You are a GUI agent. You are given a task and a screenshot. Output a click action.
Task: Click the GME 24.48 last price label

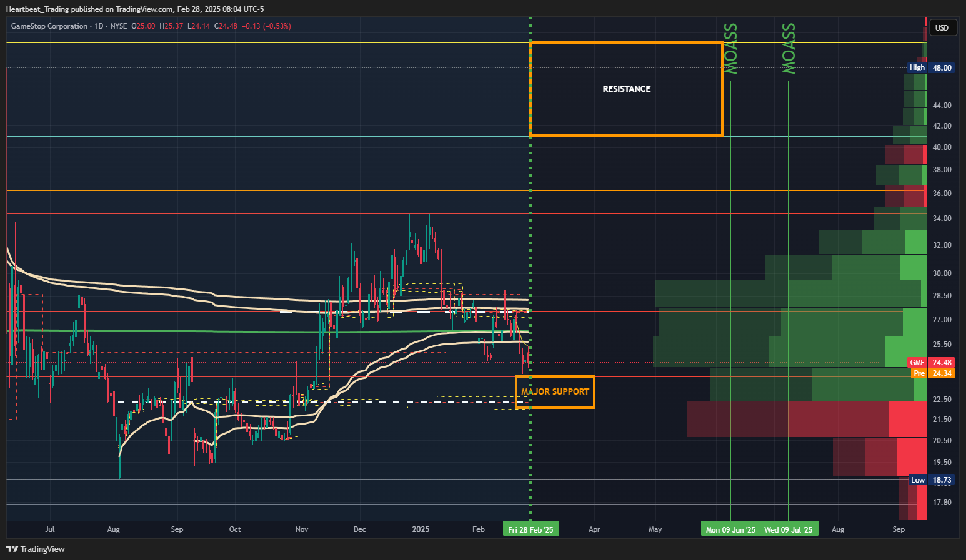[x=931, y=363]
